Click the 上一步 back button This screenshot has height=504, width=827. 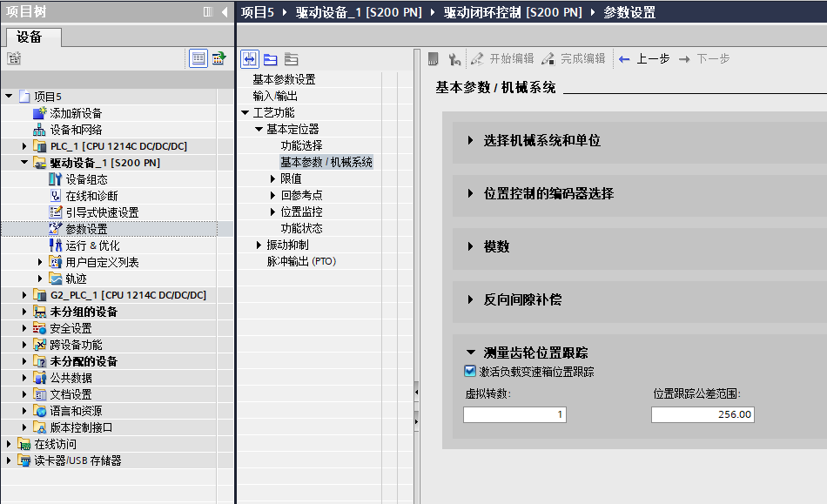point(643,59)
